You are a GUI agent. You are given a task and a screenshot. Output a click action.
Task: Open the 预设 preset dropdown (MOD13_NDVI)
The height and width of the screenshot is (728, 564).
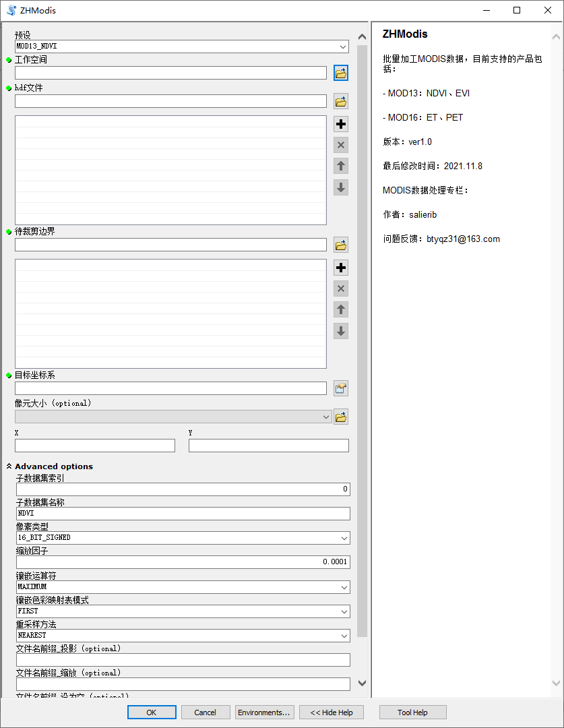coord(343,47)
